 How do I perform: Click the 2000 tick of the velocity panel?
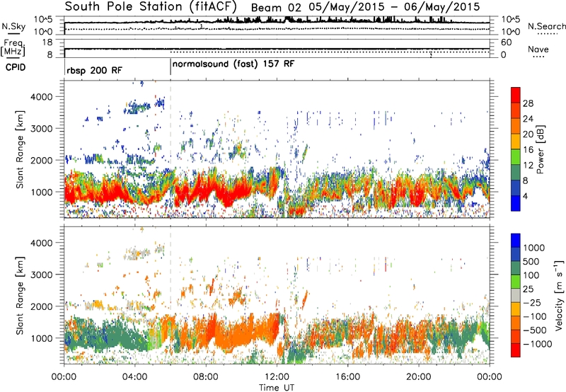pyautogui.click(x=42, y=306)
